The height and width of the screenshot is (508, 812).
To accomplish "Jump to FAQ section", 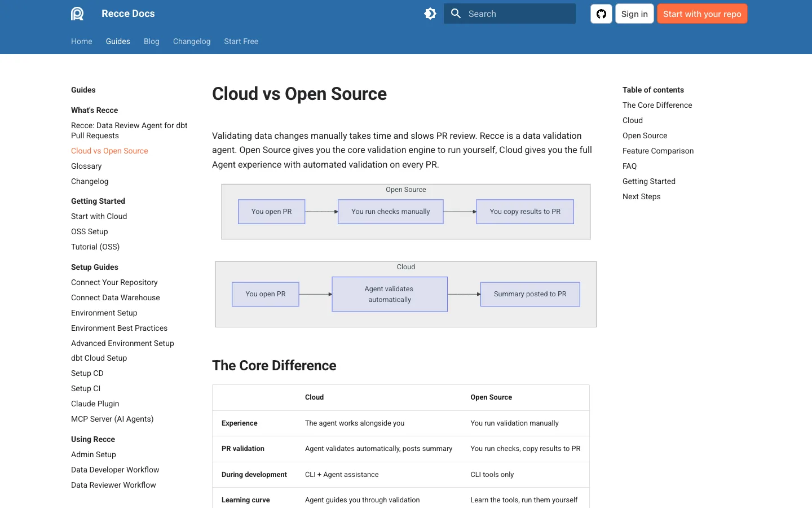I will click(x=629, y=166).
